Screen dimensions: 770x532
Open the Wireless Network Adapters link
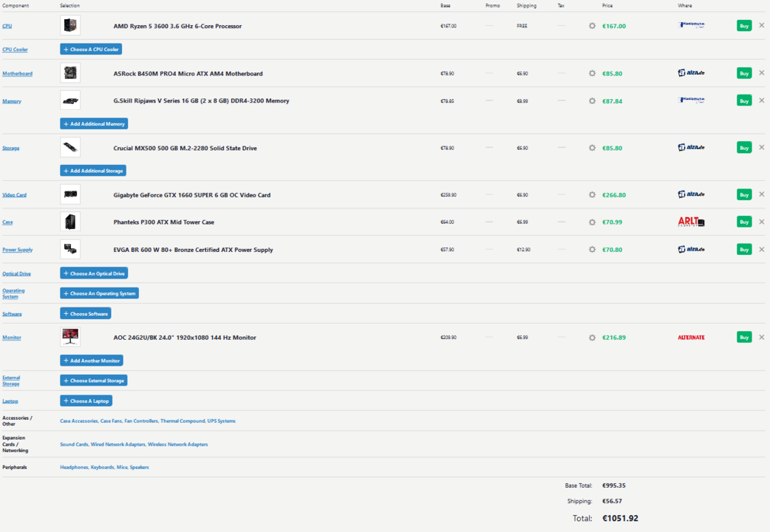tap(178, 444)
